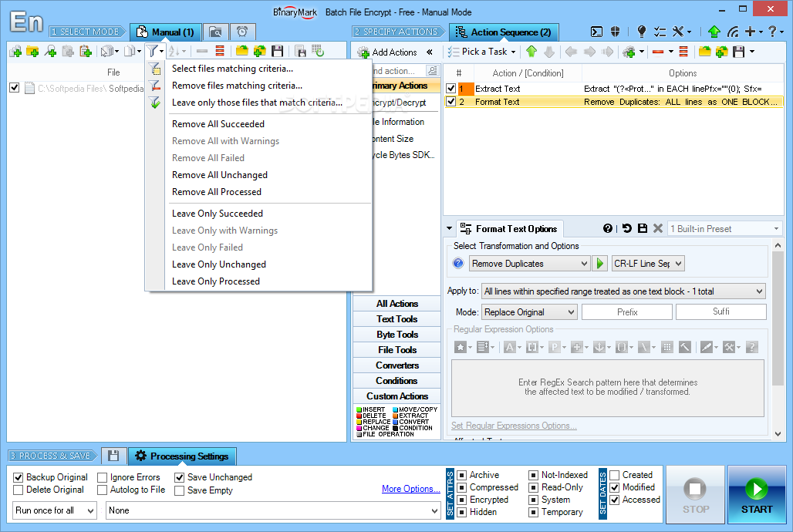Click the Search and add files magnifier icon
793x532 pixels.
pos(50,51)
